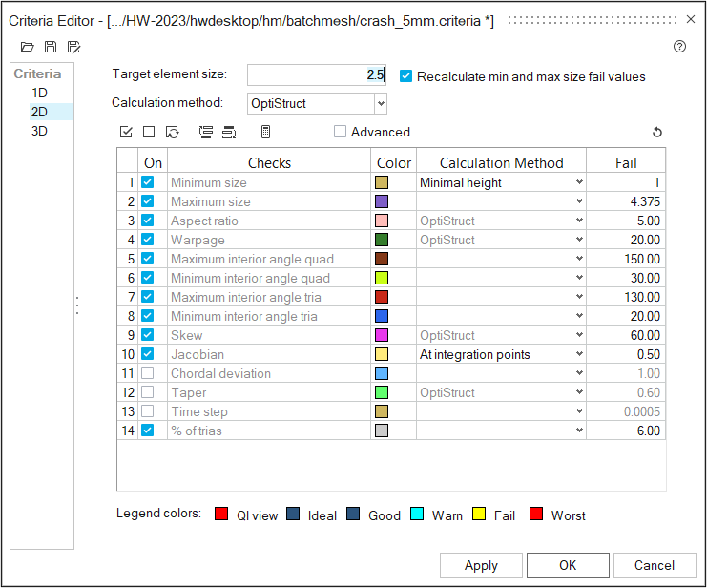
Task: Expand the Minimal height dropdown for Minimum size
Action: click(578, 182)
